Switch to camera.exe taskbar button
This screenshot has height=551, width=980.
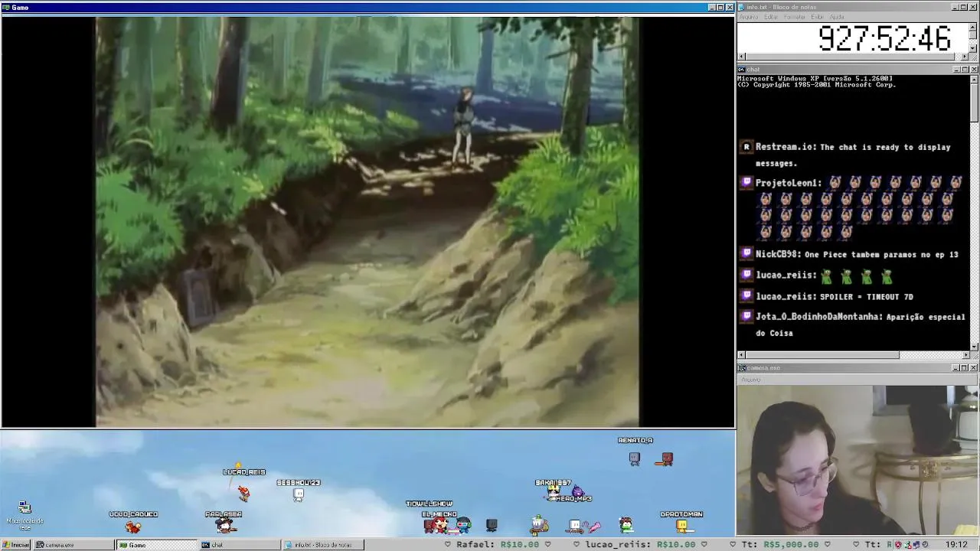coord(73,545)
